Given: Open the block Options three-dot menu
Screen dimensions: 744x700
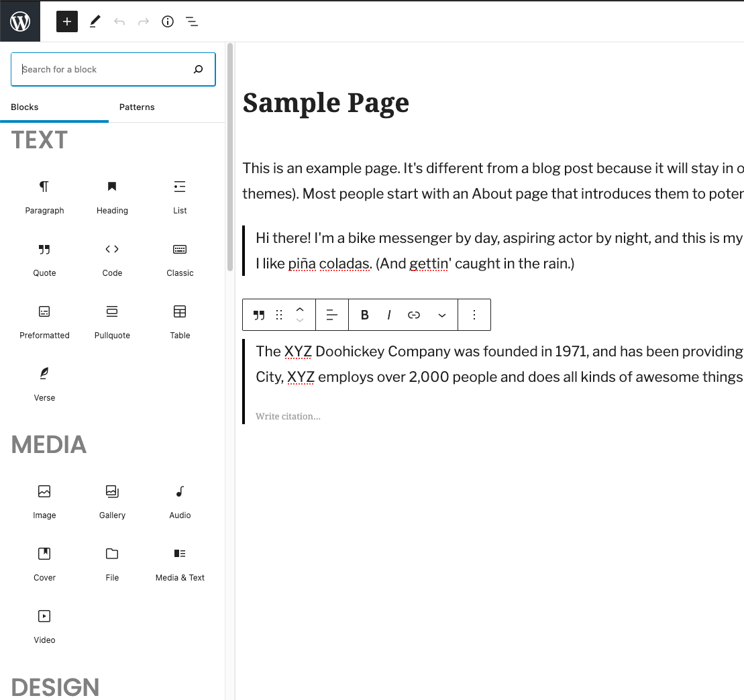Looking at the screenshot, I should pos(474,315).
